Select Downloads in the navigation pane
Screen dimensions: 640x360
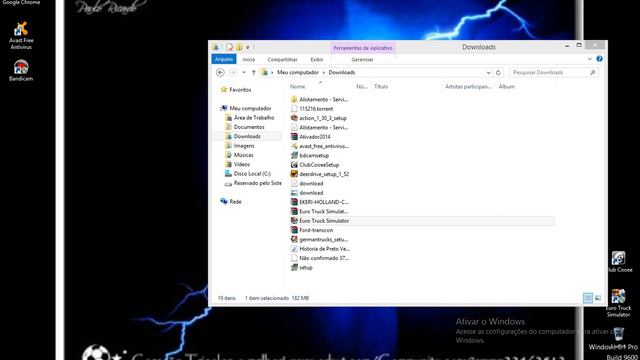247,136
